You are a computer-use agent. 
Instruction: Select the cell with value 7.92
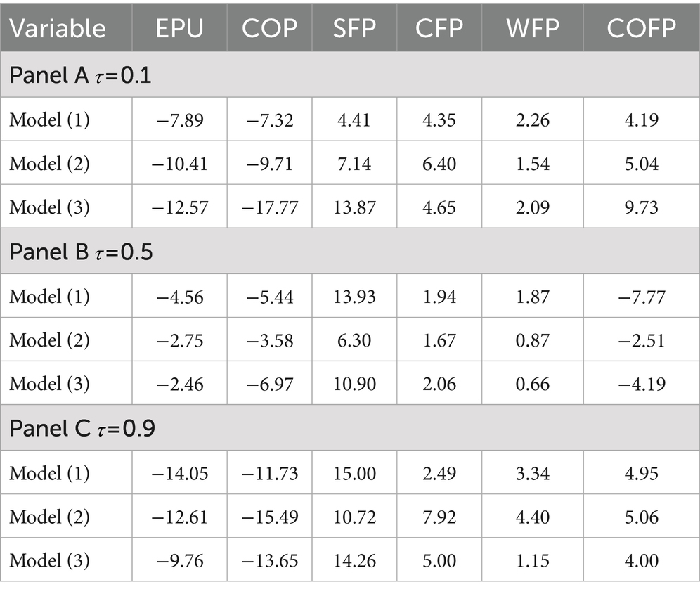pyautogui.click(x=439, y=517)
